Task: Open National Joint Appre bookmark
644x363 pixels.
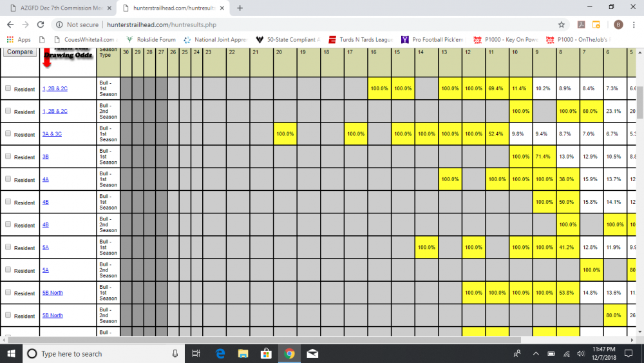Action: [x=216, y=39]
